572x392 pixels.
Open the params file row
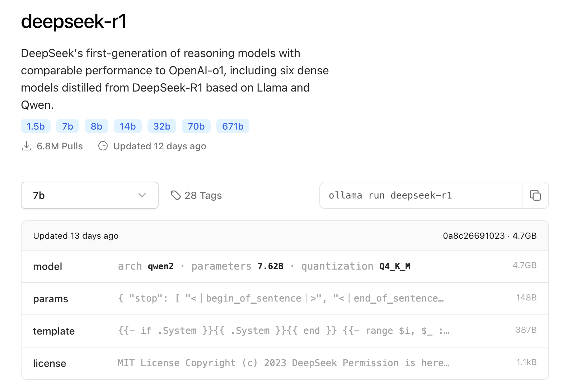(x=285, y=299)
